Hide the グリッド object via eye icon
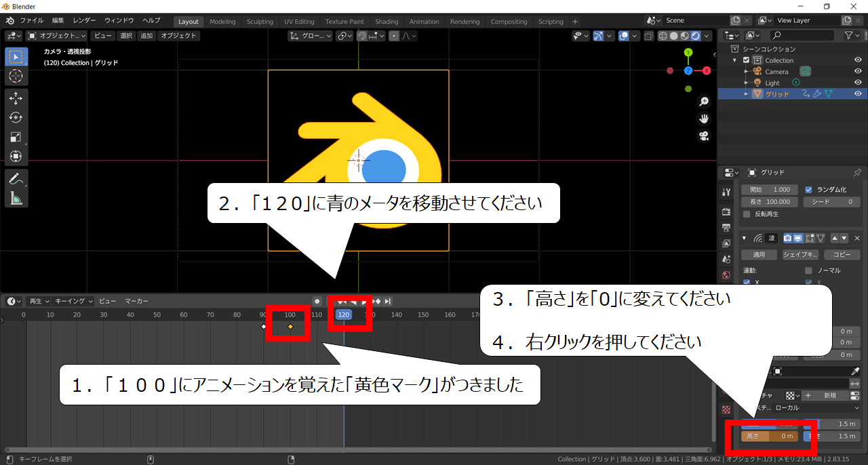The height and width of the screenshot is (465, 868). (858, 94)
